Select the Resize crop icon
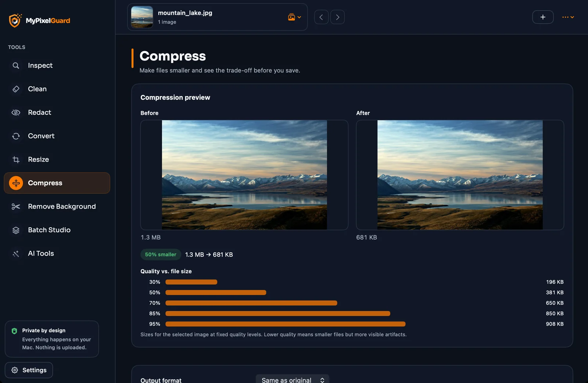Viewport: 588px width, 383px height. 16,160
